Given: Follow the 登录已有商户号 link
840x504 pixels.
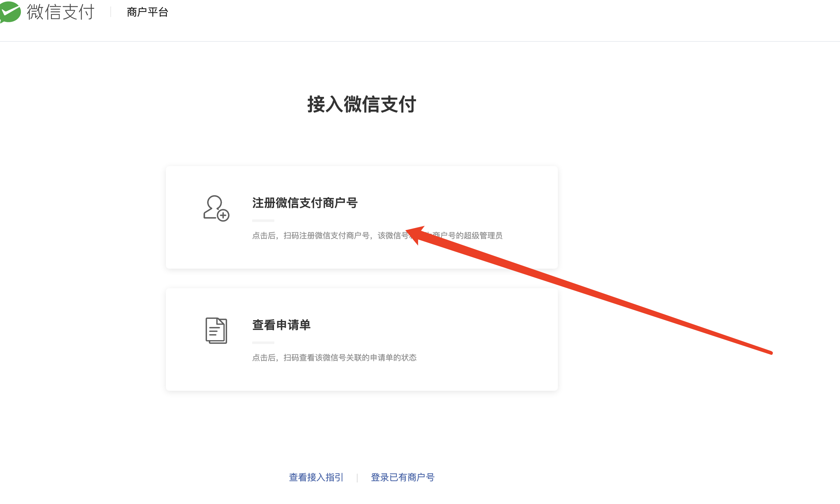Looking at the screenshot, I should (403, 477).
